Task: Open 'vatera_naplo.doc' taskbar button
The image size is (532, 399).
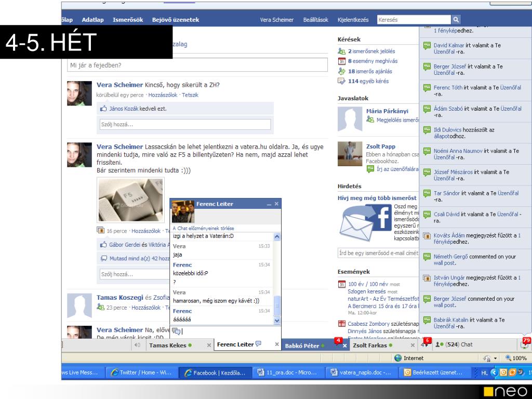Action: click(x=361, y=373)
